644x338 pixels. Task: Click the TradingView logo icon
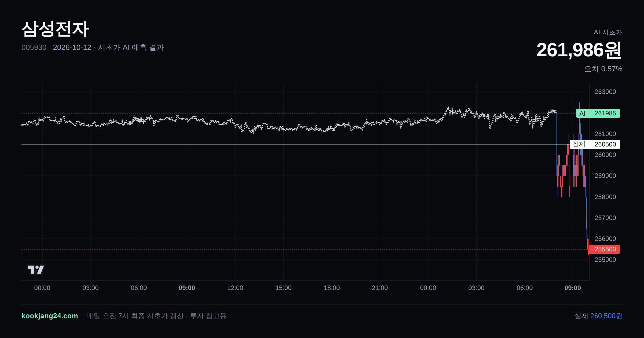[x=36, y=269]
